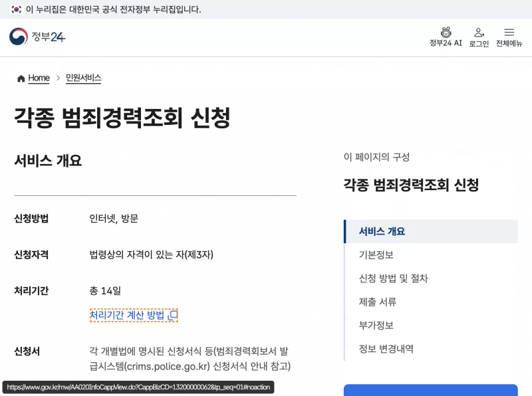Screen dimensions: 532x396
Task: Click the official e-government notice text
Action: [x=113, y=9]
